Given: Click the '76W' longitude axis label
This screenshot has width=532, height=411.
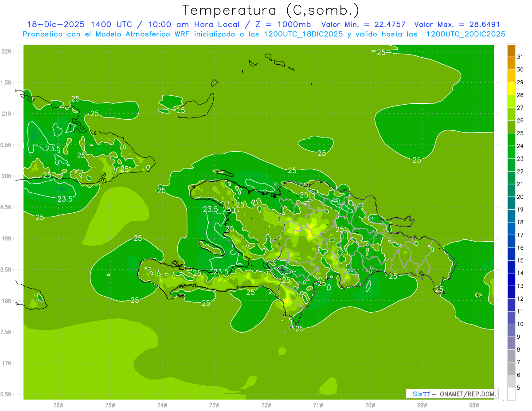Looking at the screenshot, I should 58,405.
